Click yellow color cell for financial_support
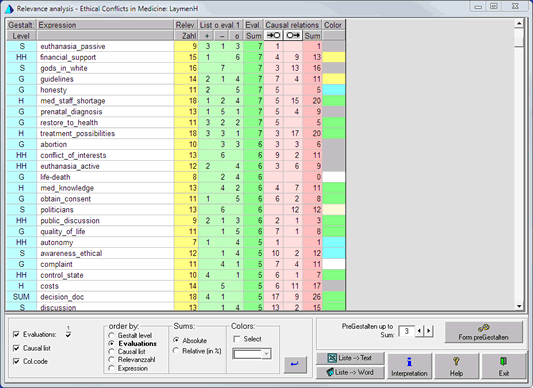This screenshot has width=533, height=388. (x=333, y=57)
